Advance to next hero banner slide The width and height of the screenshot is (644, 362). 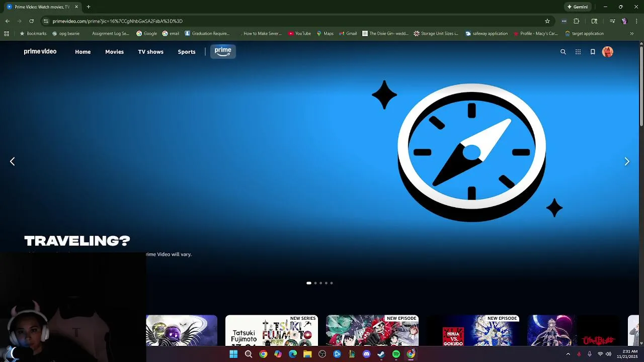pos(627,161)
